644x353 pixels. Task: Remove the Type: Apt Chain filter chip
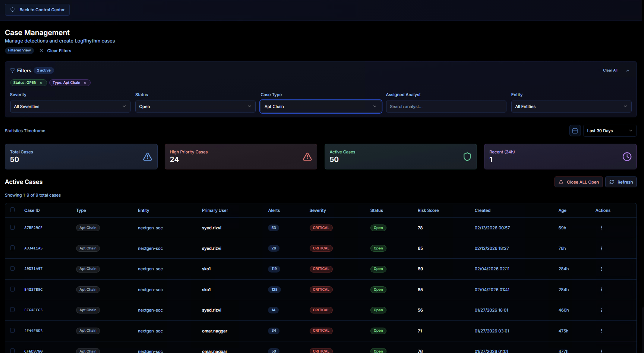[x=85, y=83]
